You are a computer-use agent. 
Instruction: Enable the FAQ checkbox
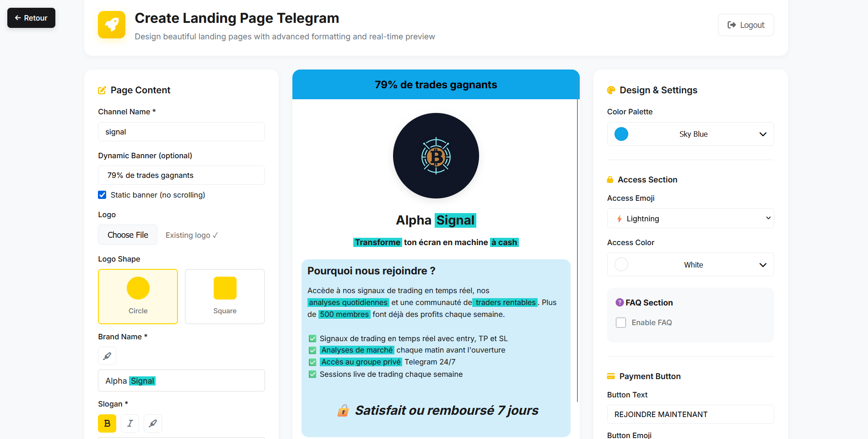point(621,322)
